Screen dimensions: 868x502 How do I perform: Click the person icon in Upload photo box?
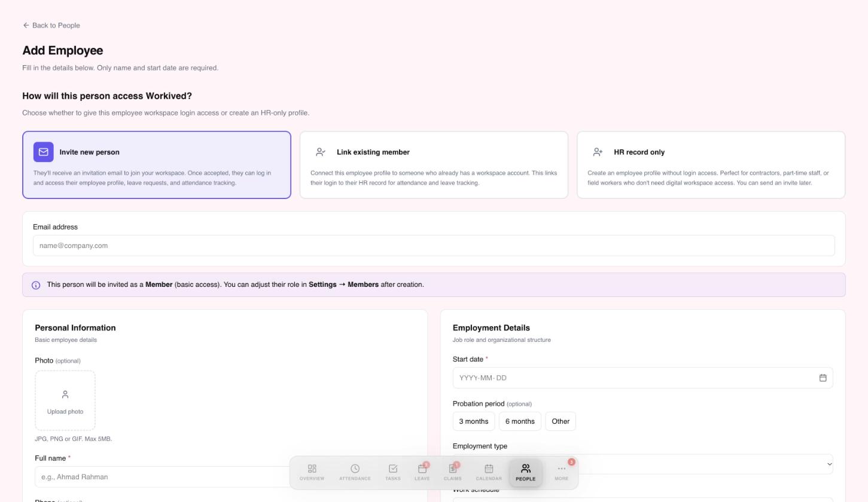click(x=65, y=394)
